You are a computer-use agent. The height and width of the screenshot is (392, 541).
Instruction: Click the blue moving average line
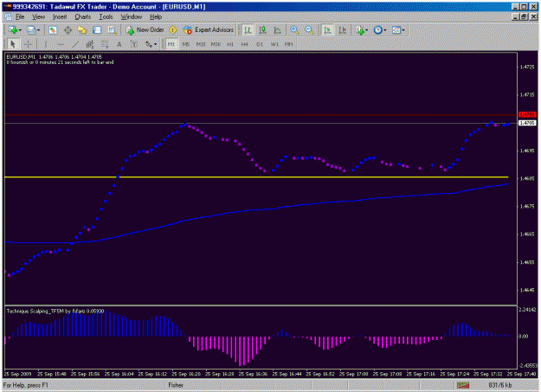click(x=255, y=209)
